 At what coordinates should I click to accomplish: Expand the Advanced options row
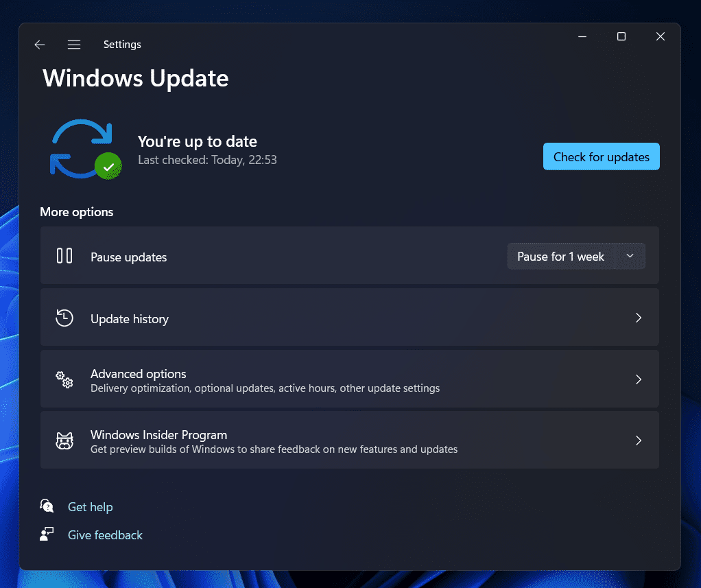coord(638,379)
